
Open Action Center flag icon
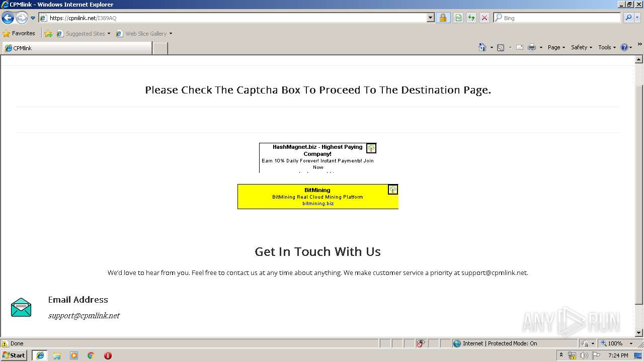point(596,355)
